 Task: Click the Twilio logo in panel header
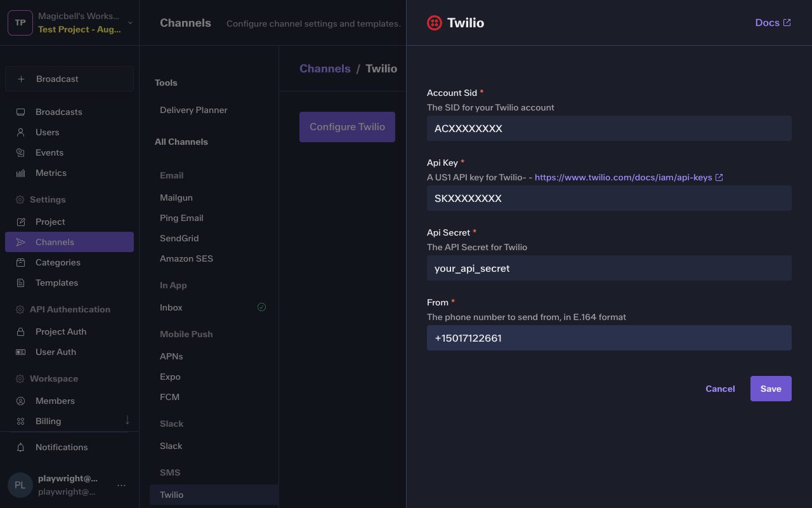435,23
